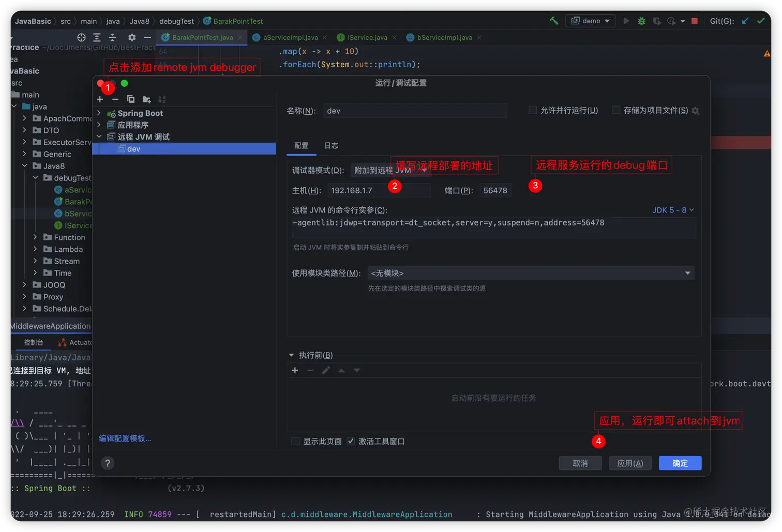Screen dimensions: 782x532
Task: Click the sort configurations icon
Action: pos(162,99)
